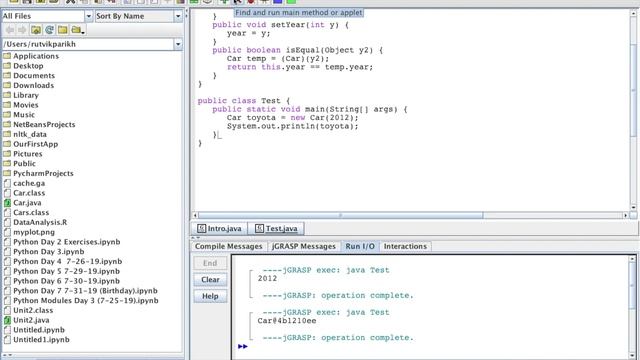The width and height of the screenshot is (640, 360).
Task: Select the Untitled1.ipynb file
Action: (41, 340)
